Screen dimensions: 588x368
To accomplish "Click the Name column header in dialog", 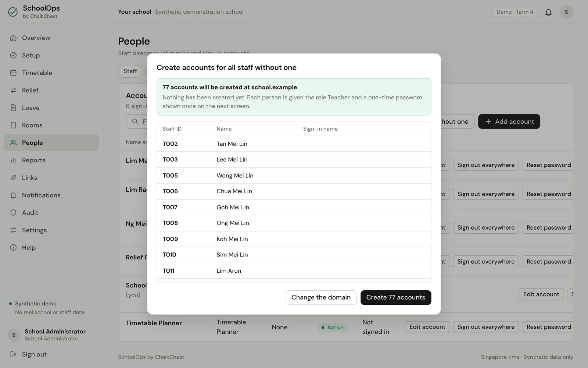I will click(224, 129).
